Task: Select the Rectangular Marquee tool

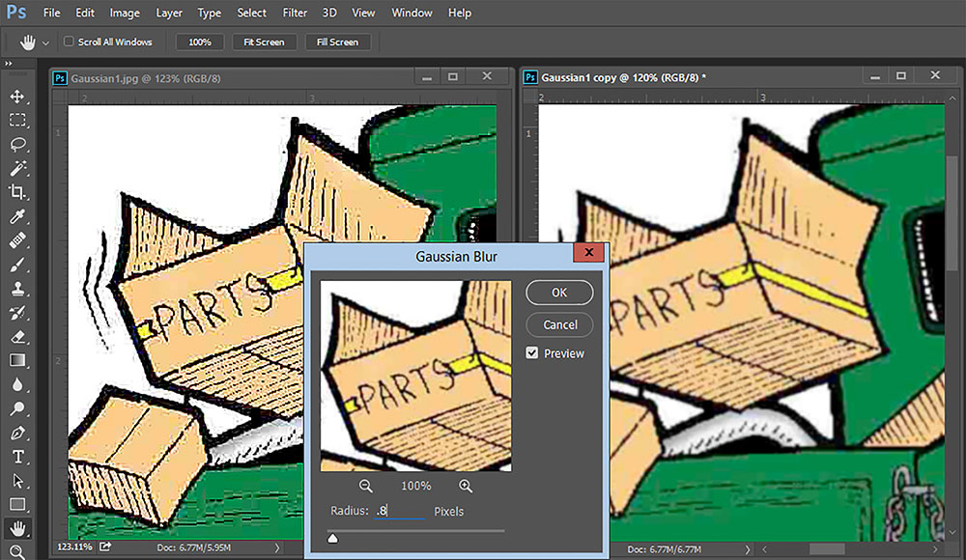Action: pos(17,120)
